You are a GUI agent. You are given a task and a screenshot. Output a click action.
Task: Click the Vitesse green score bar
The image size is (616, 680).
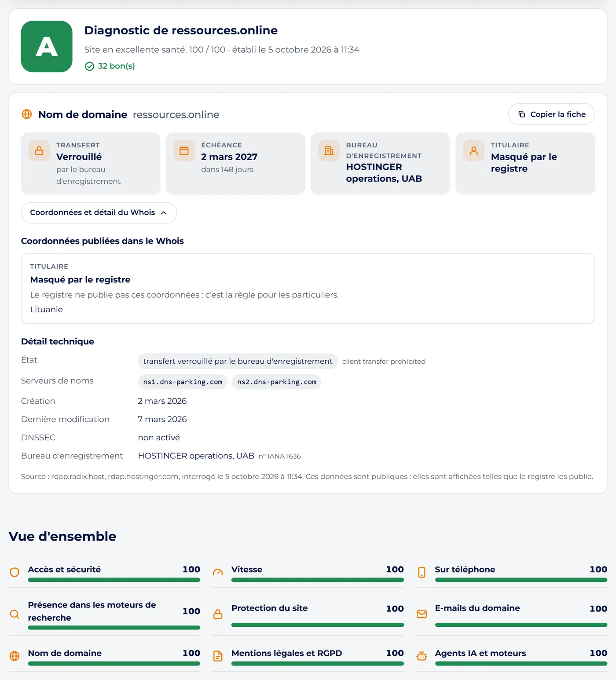pos(318,580)
